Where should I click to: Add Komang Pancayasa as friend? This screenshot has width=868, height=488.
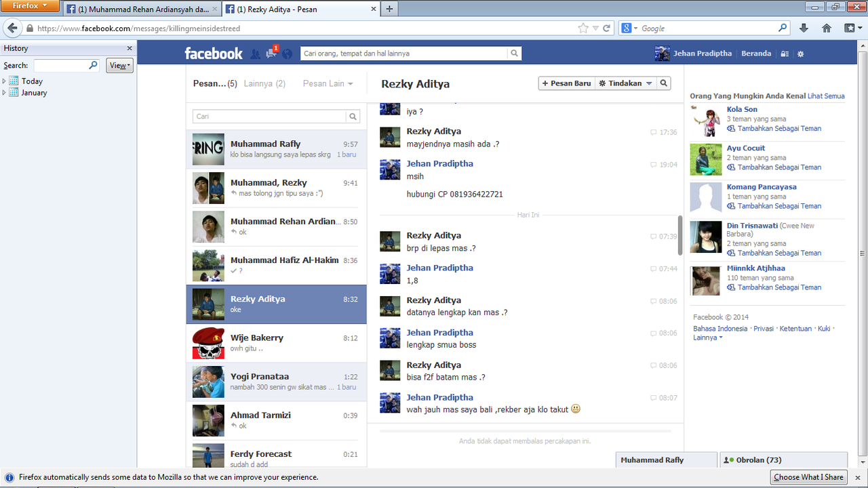pyautogui.click(x=779, y=206)
